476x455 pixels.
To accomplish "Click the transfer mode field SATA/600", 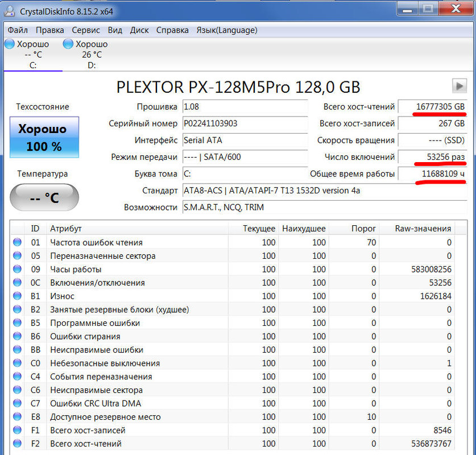I will pos(245,157).
